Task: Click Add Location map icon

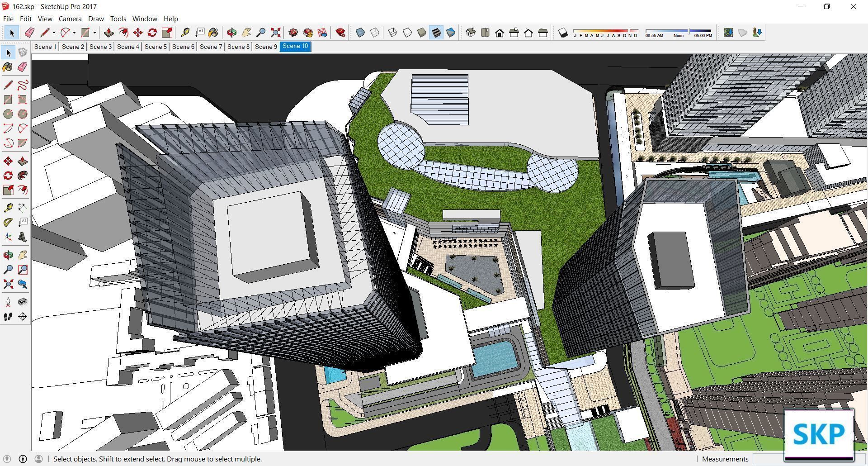Action: point(728,33)
